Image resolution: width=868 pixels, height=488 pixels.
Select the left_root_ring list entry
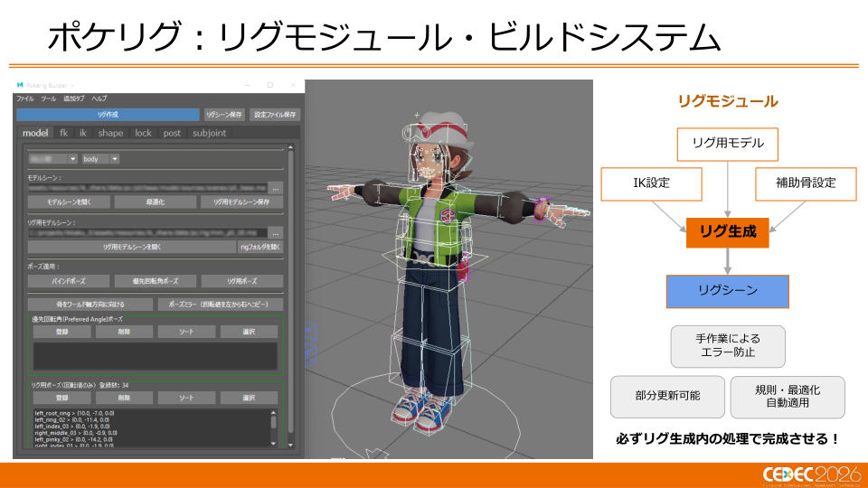click(x=74, y=413)
